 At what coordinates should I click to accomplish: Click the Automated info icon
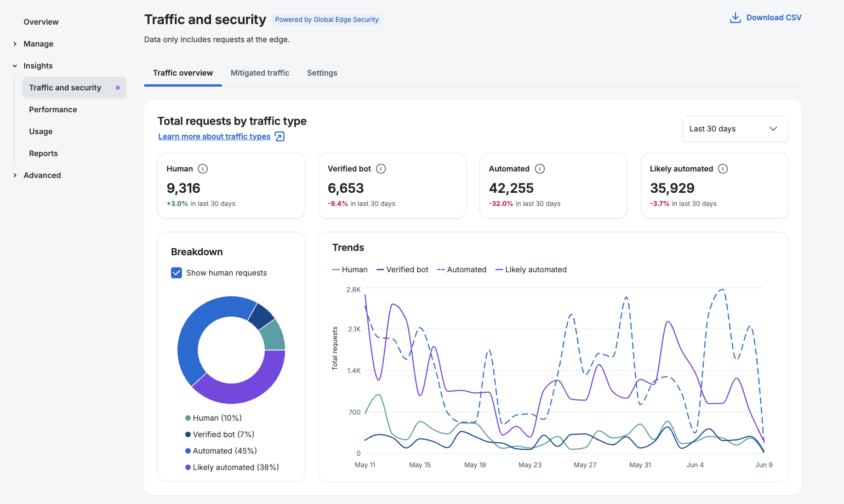540,169
